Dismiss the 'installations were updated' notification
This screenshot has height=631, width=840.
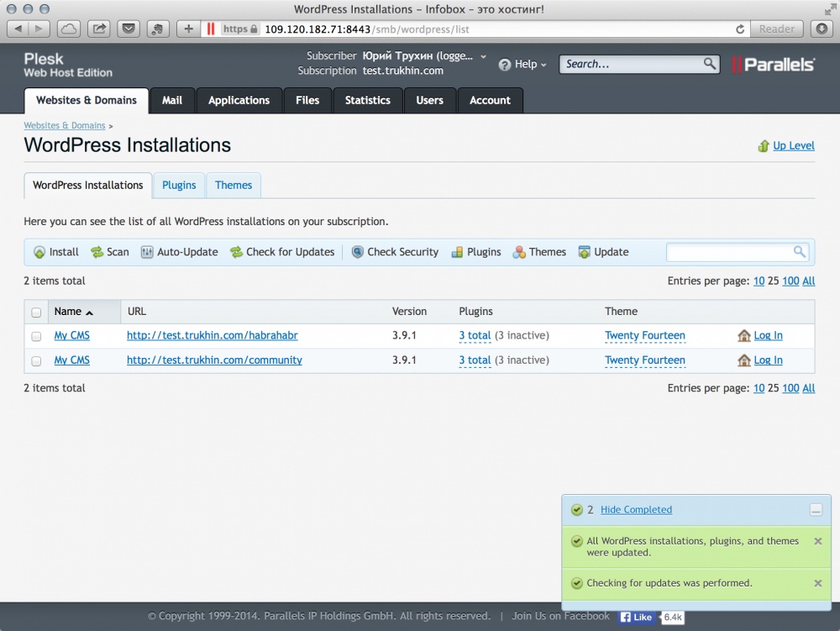click(818, 542)
